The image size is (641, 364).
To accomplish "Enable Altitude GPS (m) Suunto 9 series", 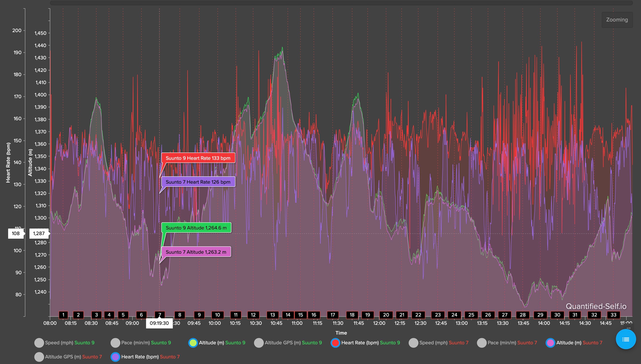I will click(288, 343).
